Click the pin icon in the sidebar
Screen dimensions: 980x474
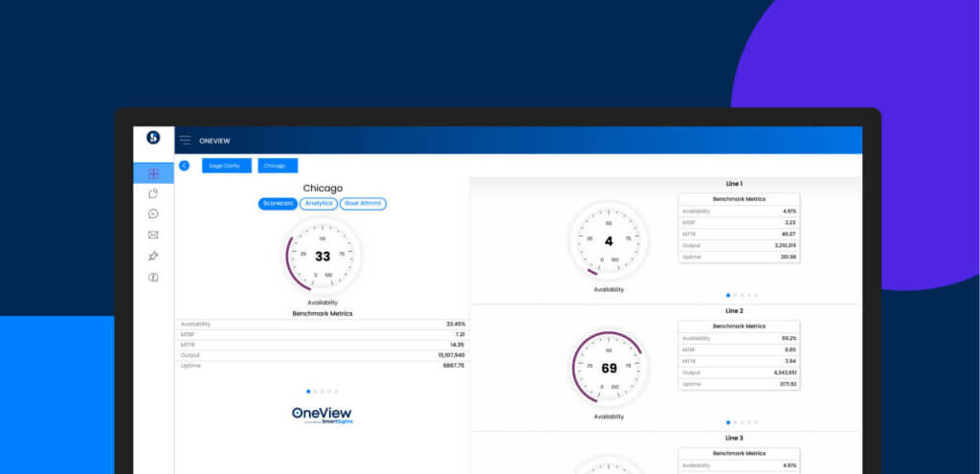point(153,257)
